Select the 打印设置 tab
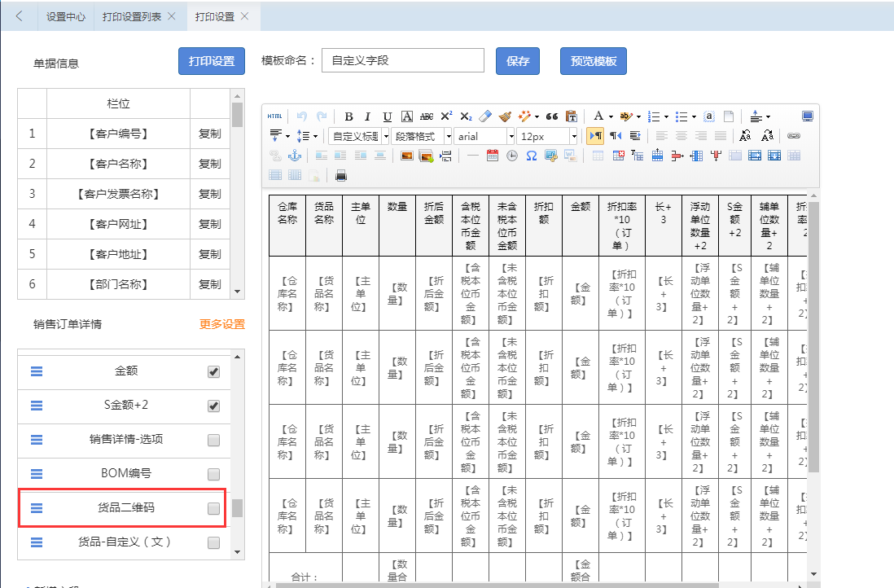 [x=215, y=16]
